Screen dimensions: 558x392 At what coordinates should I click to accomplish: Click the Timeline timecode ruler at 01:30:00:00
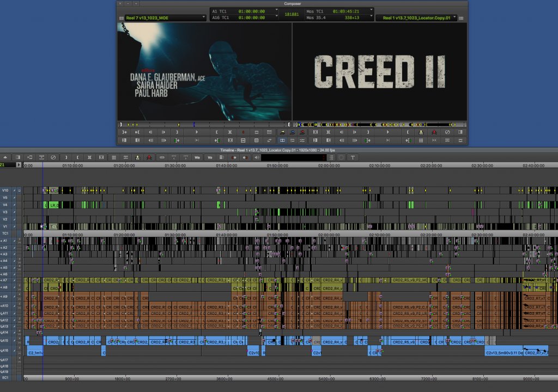tap(175, 166)
